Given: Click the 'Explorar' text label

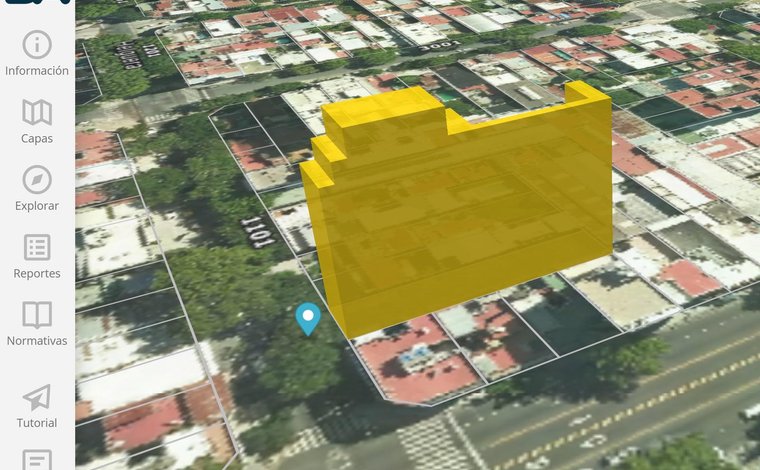Looking at the screenshot, I should [37, 206].
